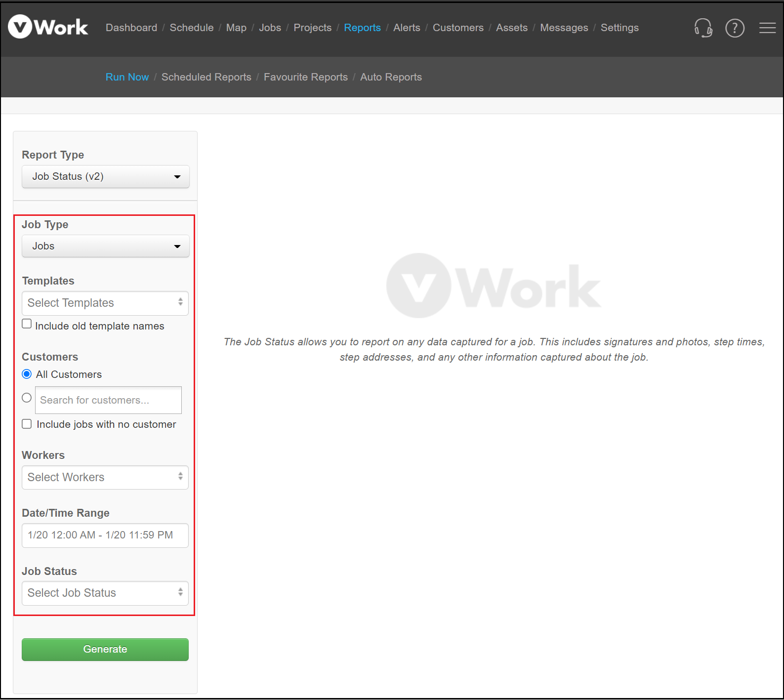Enable Include jobs with no customer
Image resolution: width=784 pixels, height=700 pixels.
[27, 424]
